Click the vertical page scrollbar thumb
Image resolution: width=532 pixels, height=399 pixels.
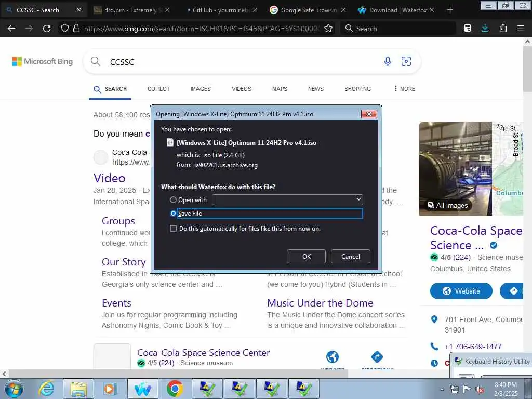point(527,70)
